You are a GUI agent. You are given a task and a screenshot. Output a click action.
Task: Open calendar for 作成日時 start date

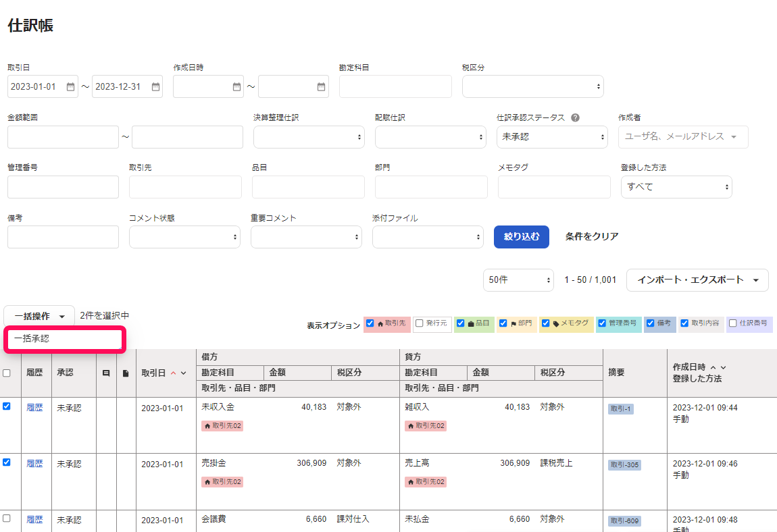[236, 86]
